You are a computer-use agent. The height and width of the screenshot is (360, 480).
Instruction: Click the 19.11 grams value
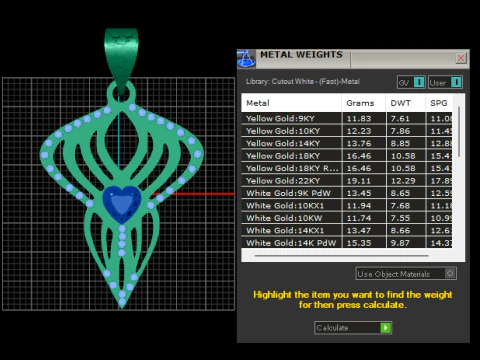point(359,181)
